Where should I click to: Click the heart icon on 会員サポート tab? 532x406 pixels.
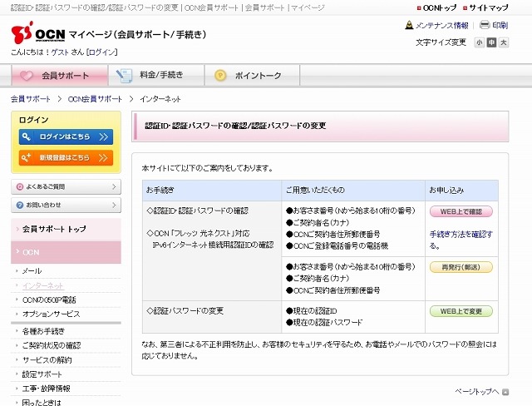[27, 76]
